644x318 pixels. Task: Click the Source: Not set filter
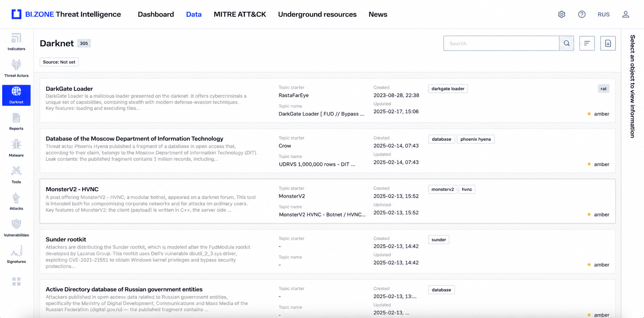tap(59, 62)
